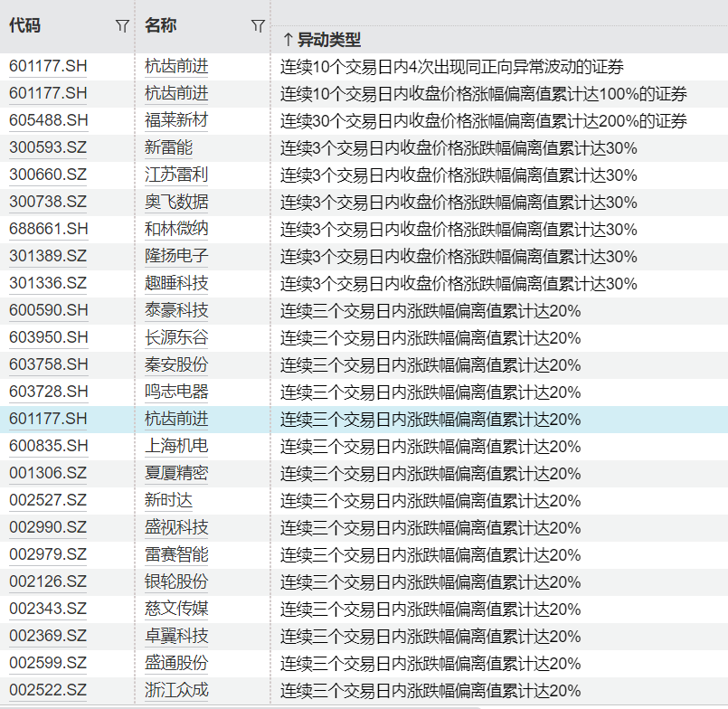Open stock name 江苏雷利
The image size is (728, 709).
176,175
